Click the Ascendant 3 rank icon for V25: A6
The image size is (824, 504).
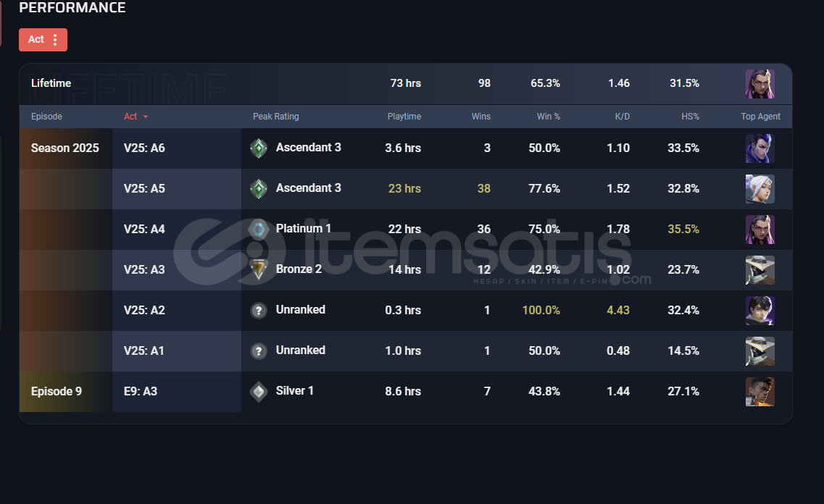point(259,148)
